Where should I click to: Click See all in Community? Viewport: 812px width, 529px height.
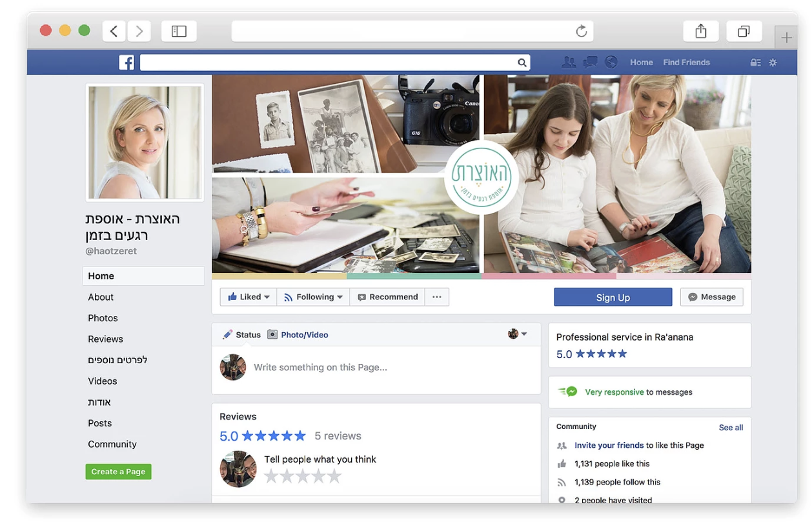(x=731, y=428)
